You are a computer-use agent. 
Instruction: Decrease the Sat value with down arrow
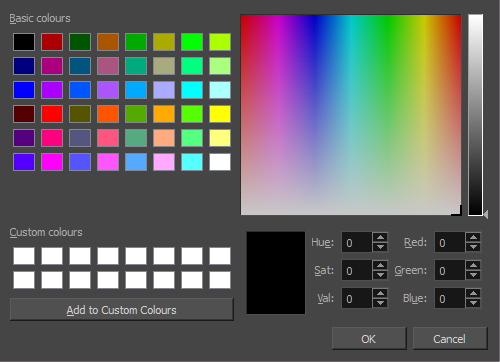[380, 275]
